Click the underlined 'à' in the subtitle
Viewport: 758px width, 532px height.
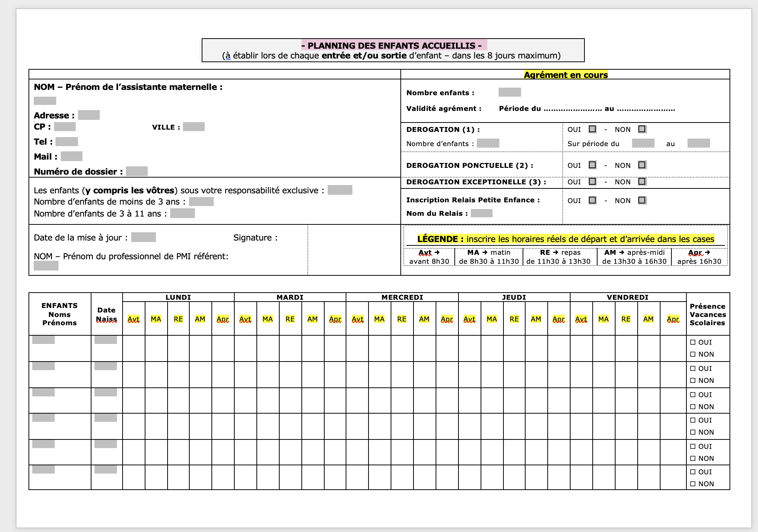(x=228, y=56)
